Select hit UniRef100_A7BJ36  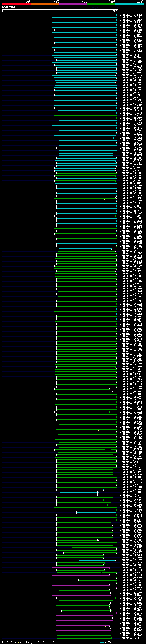click(x=131, y=301)
